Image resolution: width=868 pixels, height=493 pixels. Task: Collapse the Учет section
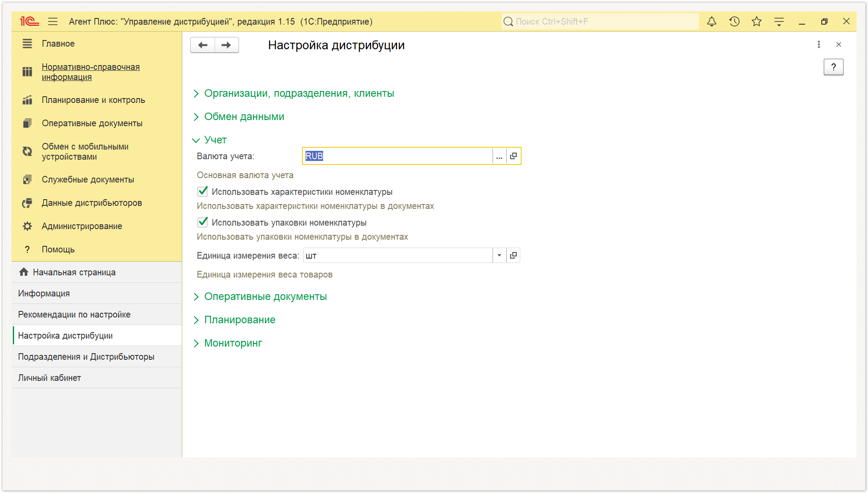coord(210,140)
